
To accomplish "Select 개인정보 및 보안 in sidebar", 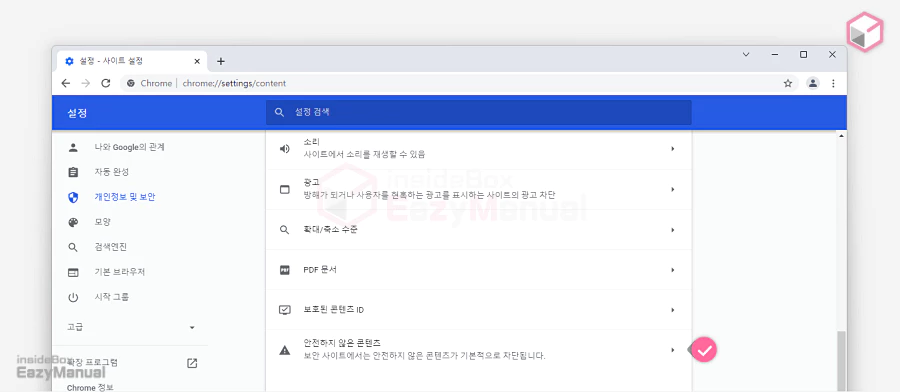I will (125, 197).
